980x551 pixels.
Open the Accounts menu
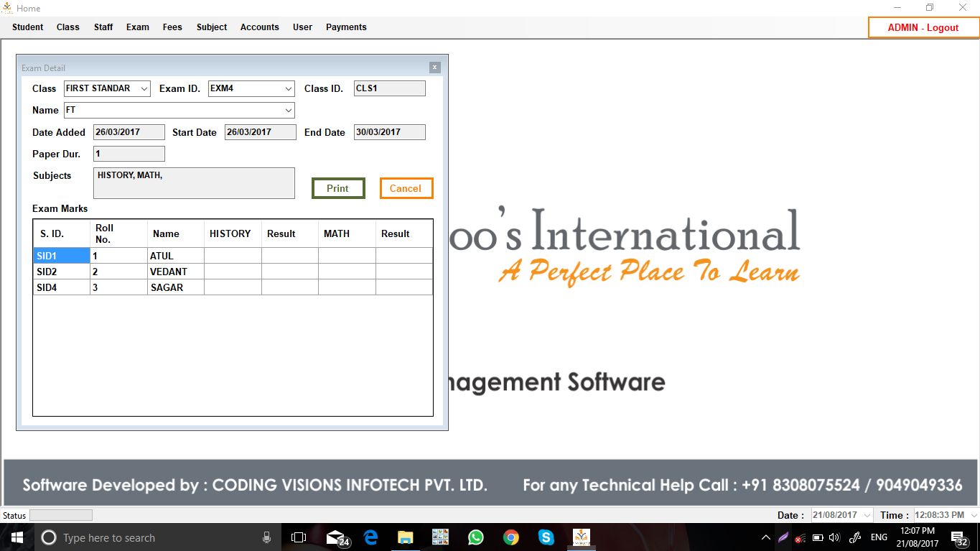coord(260,27)
